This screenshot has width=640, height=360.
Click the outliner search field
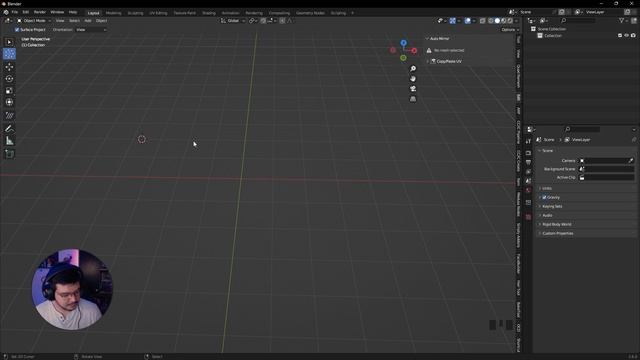click(578, 20)
